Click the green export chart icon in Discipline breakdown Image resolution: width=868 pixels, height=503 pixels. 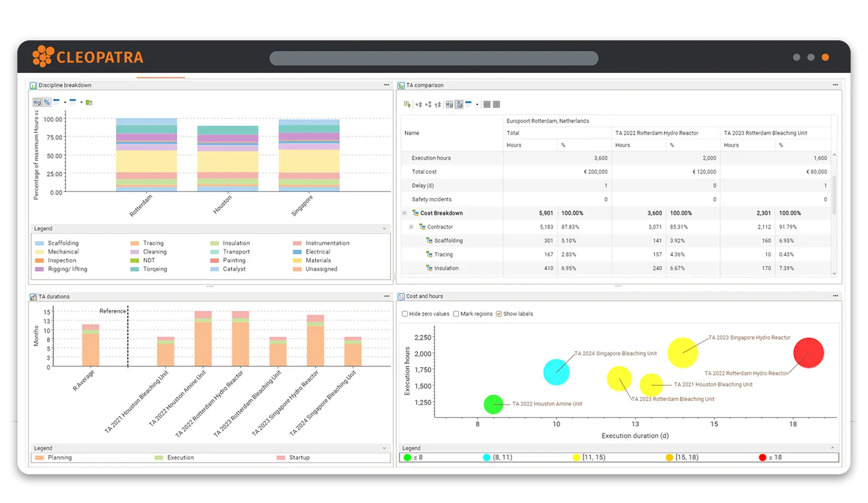coord(90,102)
